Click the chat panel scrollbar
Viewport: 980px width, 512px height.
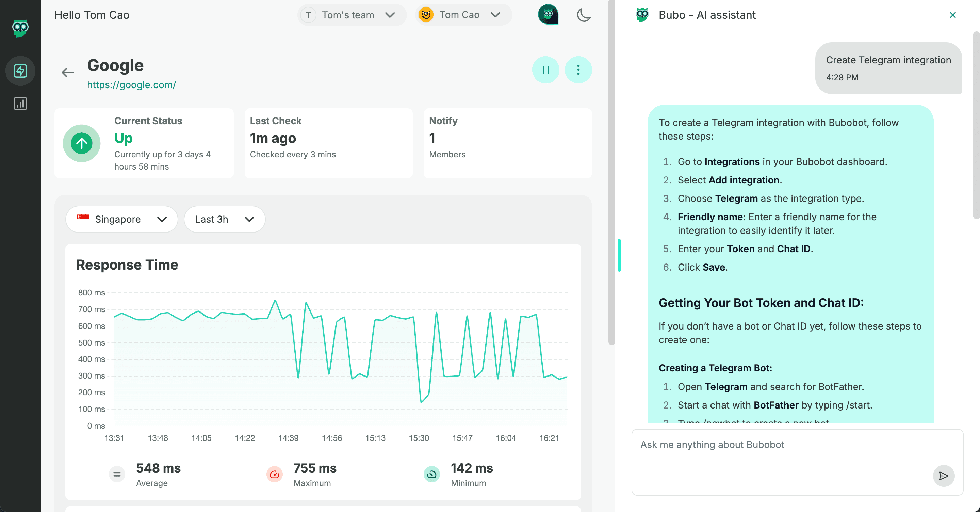click(x=976, y=126)
